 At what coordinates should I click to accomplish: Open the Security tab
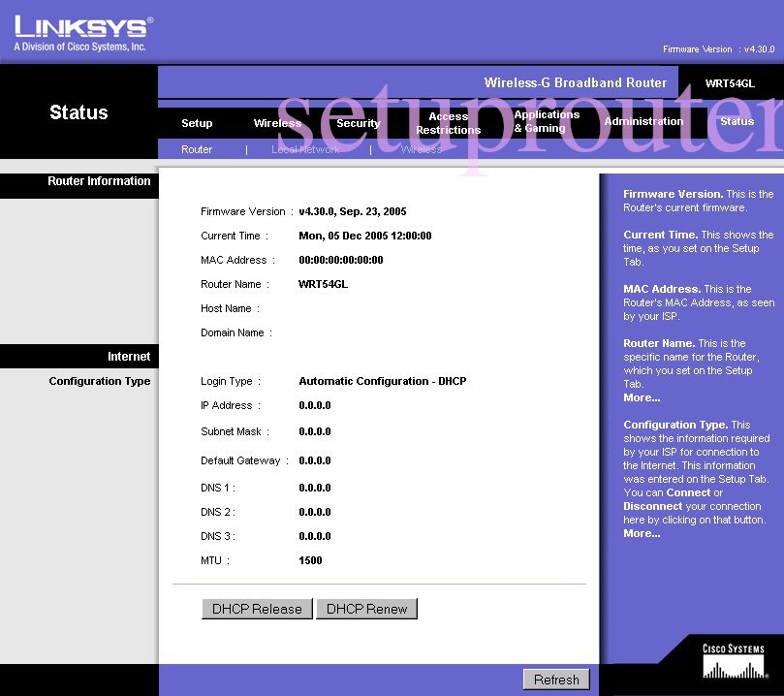pyautogui.click(x=358, y=123)
